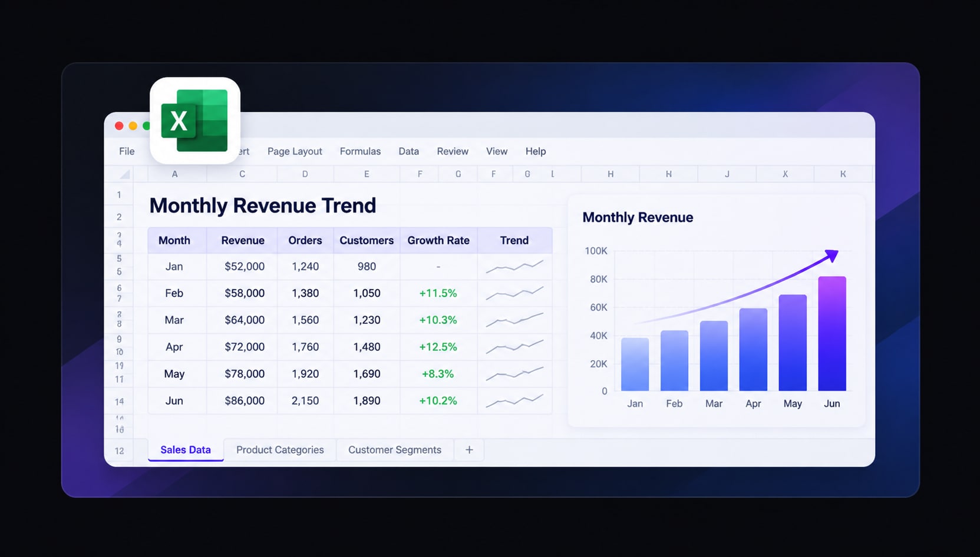Click the select-all corner triangle
980x557 pixels.
(x=124, y=174)
